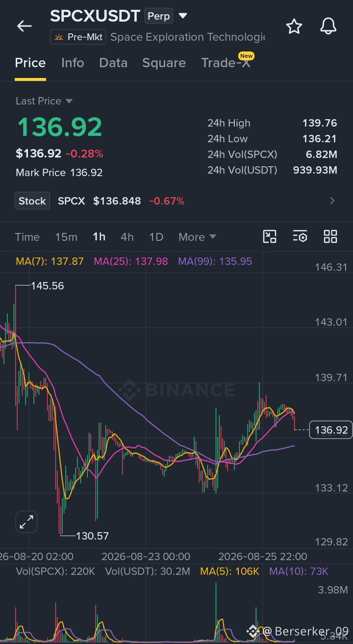Select the 1h chart interval
The image size is (353, 644).
tap(99, 237)
